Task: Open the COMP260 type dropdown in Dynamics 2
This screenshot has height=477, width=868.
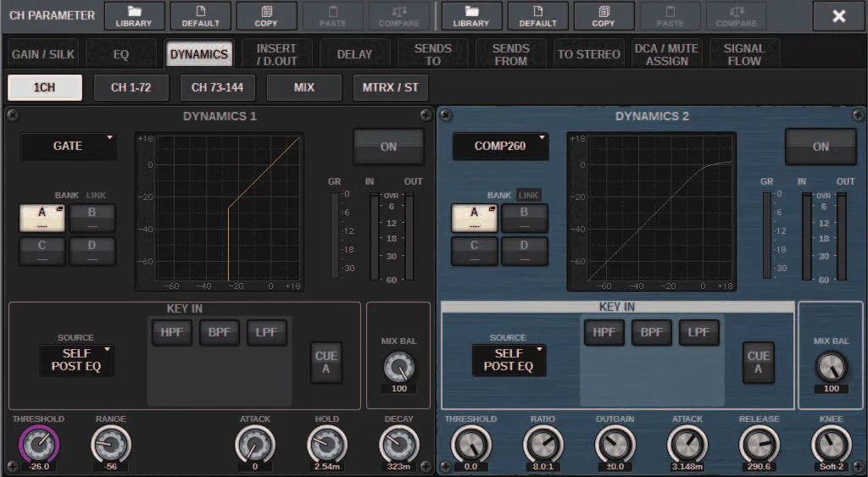Action: coord(500,146)
